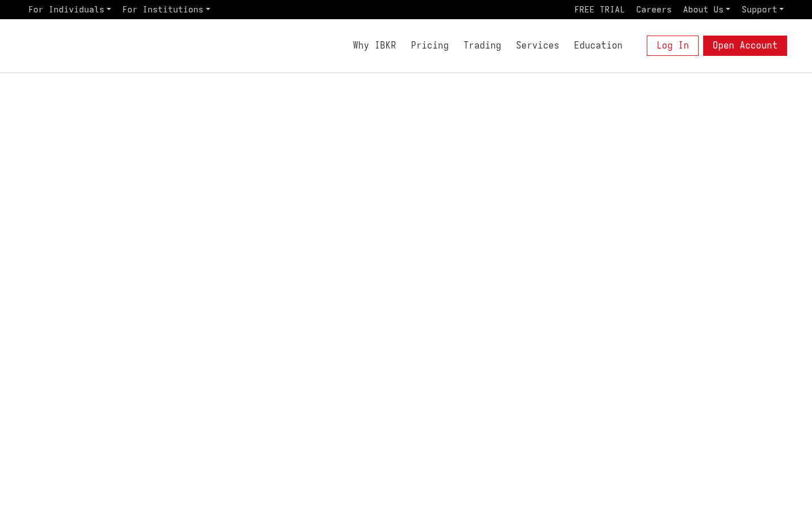Select Trading from the main navigation
Screen dimensions: 812x508
[482, 46]
